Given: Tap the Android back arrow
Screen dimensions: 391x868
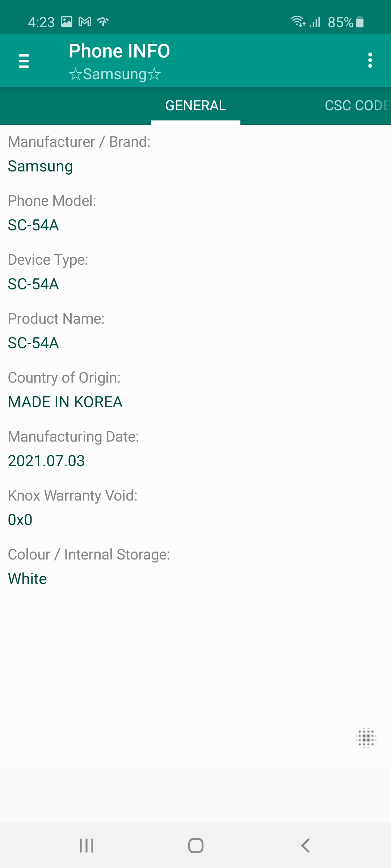Looking at the screenshot, I should pos(306,846).
